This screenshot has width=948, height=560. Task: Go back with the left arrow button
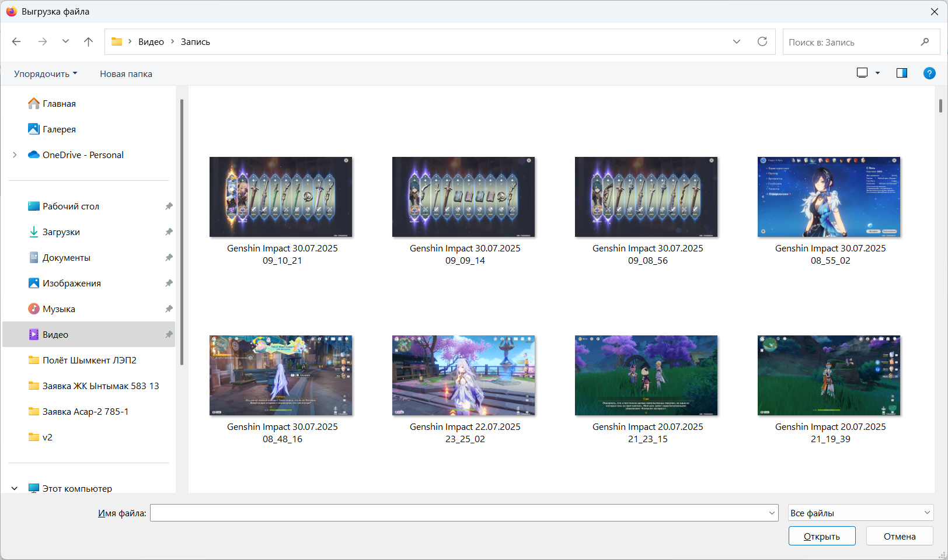pos(16,41)
